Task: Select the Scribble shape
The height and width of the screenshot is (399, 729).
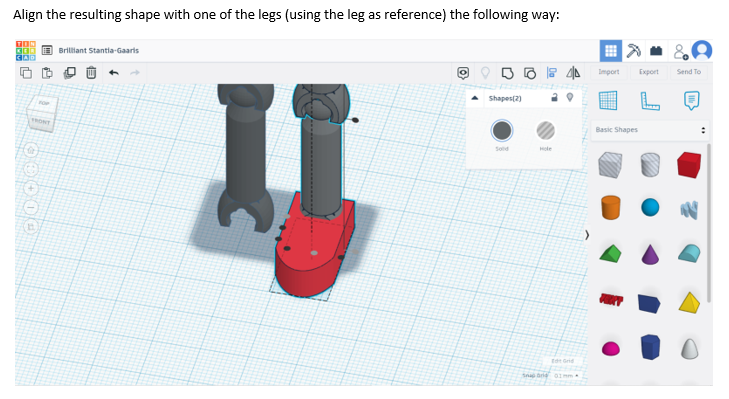Action: click(689, 210)
